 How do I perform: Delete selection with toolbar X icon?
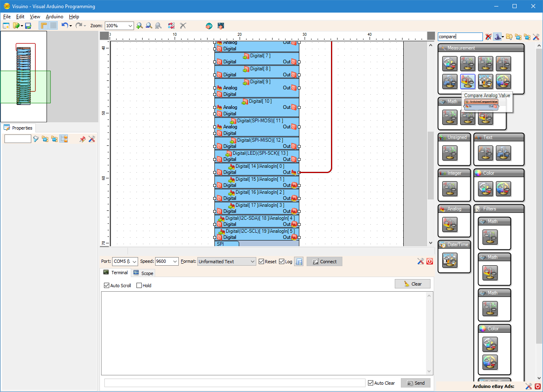coord(183,26)
